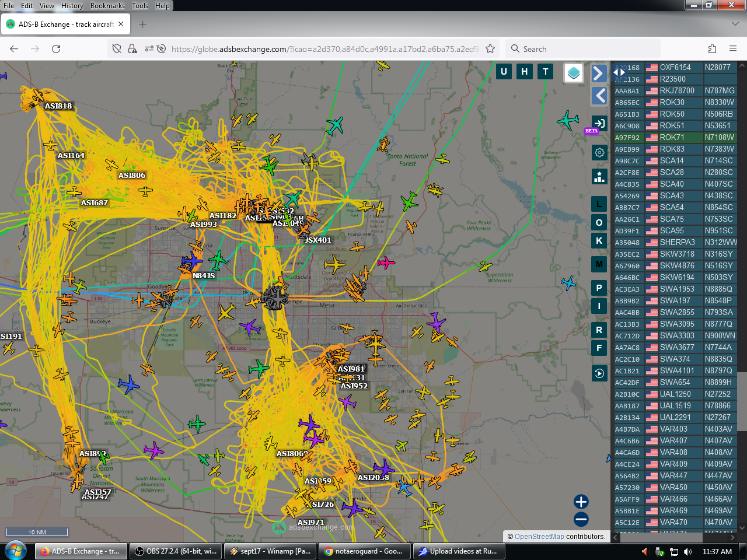747x560 pixels.
Task: Switch to Upload videos at Rumble taskbar item
Action: tap(459, 551)
